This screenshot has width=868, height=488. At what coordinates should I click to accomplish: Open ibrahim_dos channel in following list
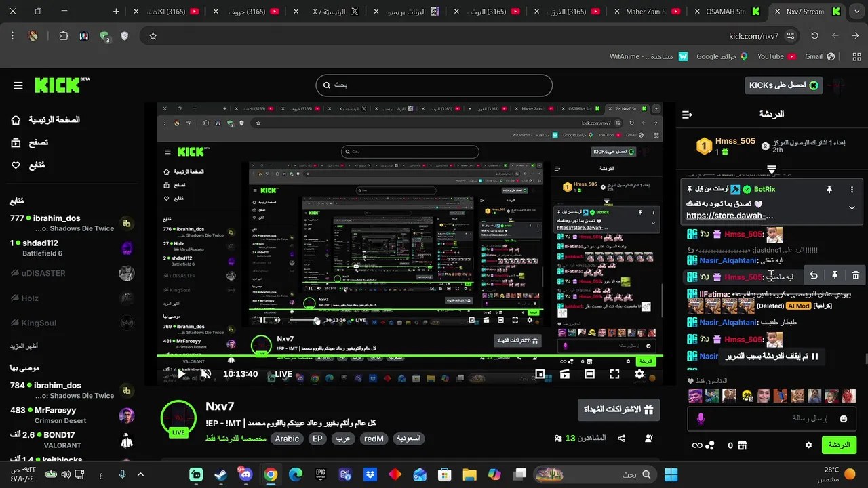[x=71, y=223]
